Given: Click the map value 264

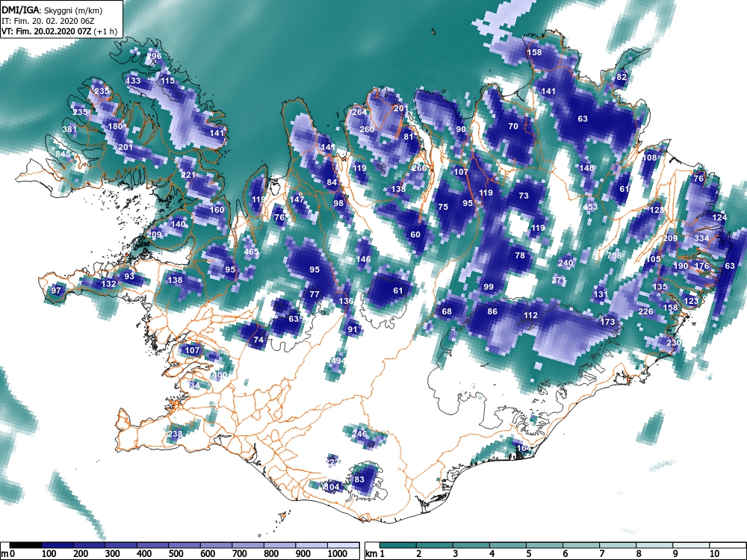Looking at the screenshot, I should [360, 113].
